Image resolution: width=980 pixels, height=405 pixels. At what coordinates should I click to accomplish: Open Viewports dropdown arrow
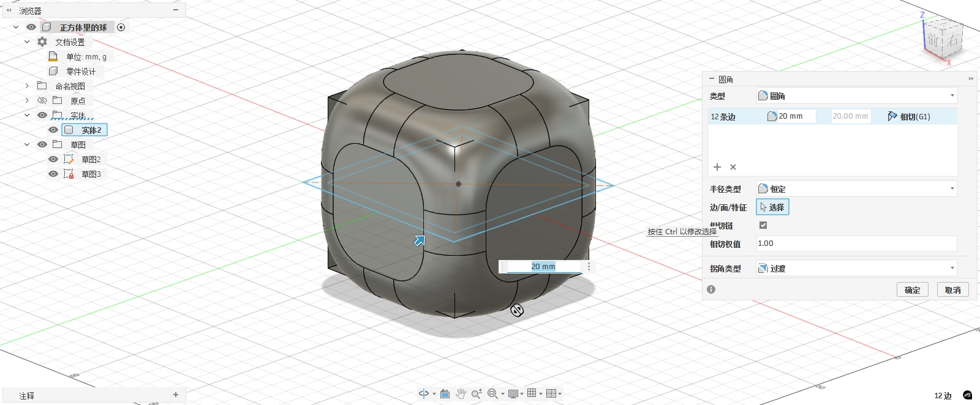[x=560, y=394]
